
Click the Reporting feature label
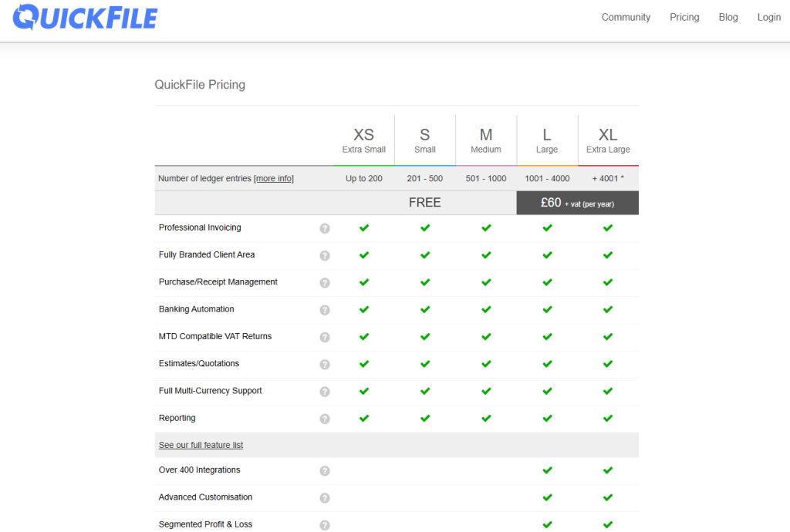tap(177, 418)
